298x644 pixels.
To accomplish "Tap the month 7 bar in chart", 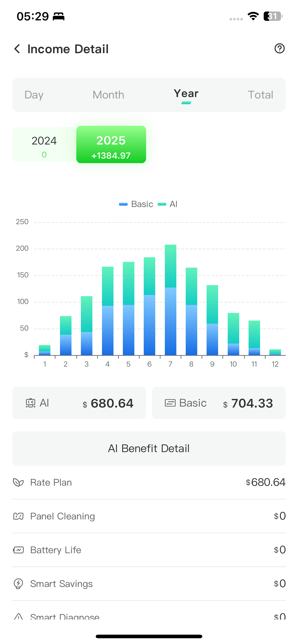I will point(171,300).
